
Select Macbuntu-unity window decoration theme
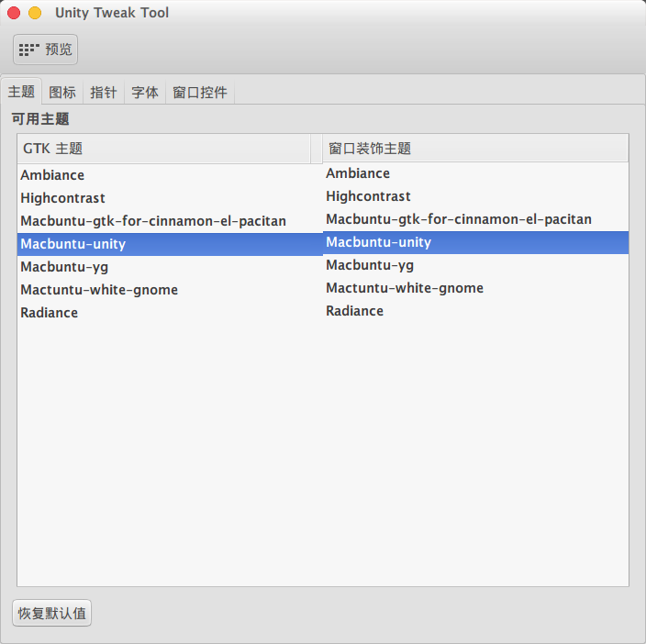pos(475,242)
